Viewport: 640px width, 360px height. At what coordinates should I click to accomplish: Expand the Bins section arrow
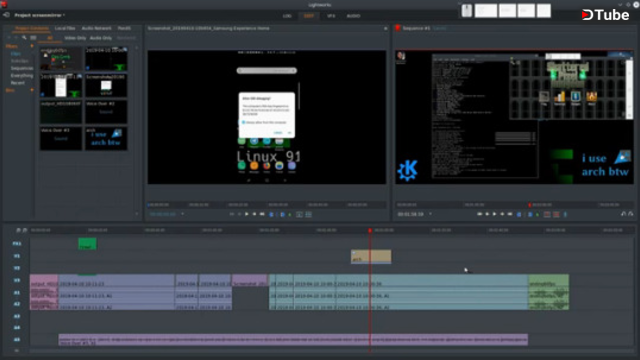(32, 90)
